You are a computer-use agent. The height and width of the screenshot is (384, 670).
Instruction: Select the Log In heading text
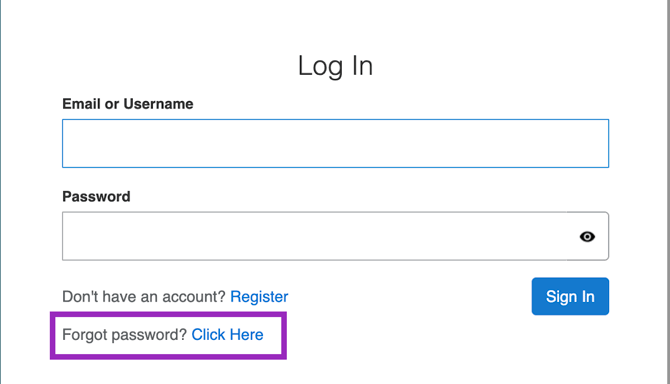tap(335, 66)
